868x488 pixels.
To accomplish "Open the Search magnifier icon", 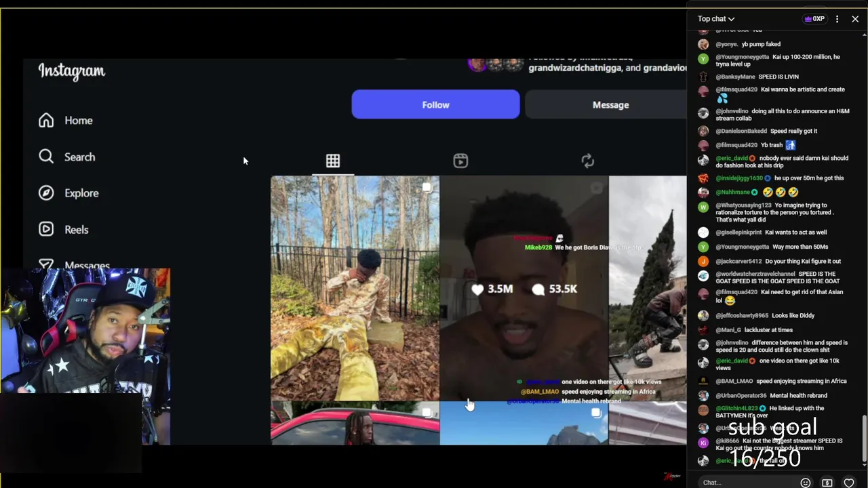I will click(46, 157).
